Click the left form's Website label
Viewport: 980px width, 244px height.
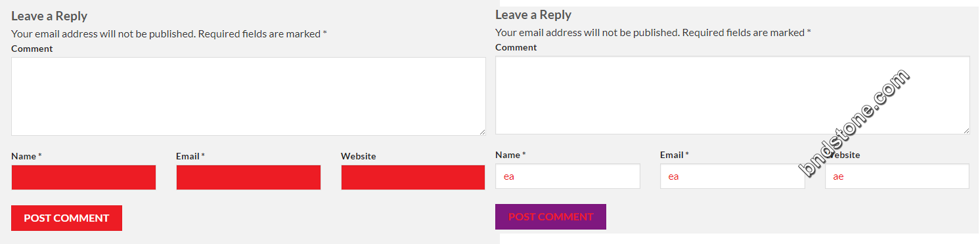pyautogui.click(x=359, y=156)
